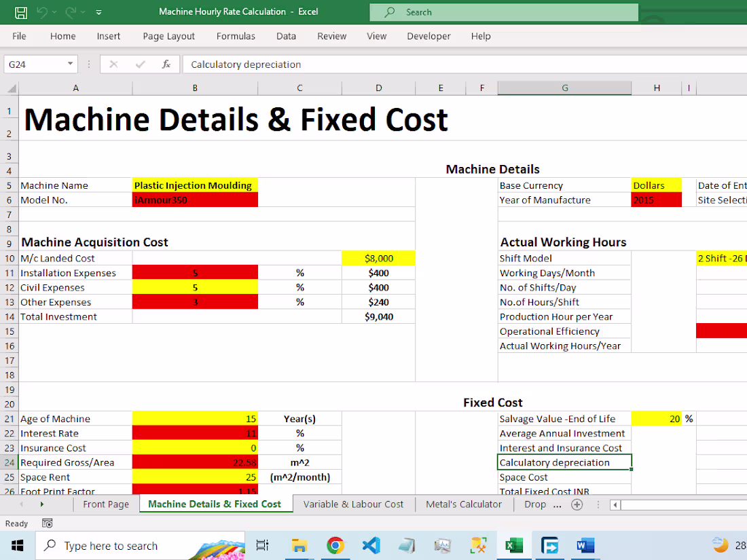Image resolution: width=747 pixels, height=560 pixels.
Task: Switch to the Variable & Labour Cost tab
Action: click(353, 504)
